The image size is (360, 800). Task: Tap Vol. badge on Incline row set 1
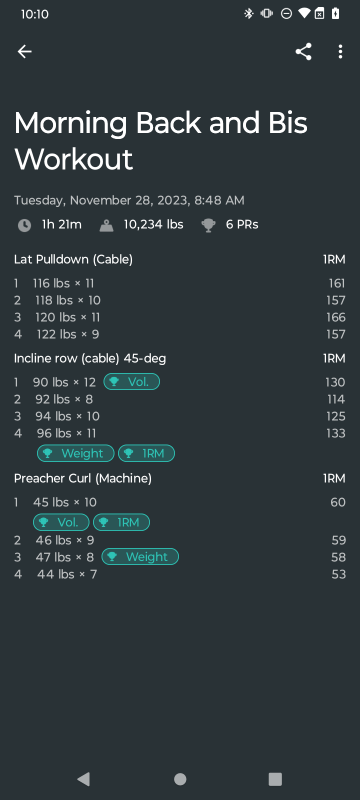tap(132, 382)
